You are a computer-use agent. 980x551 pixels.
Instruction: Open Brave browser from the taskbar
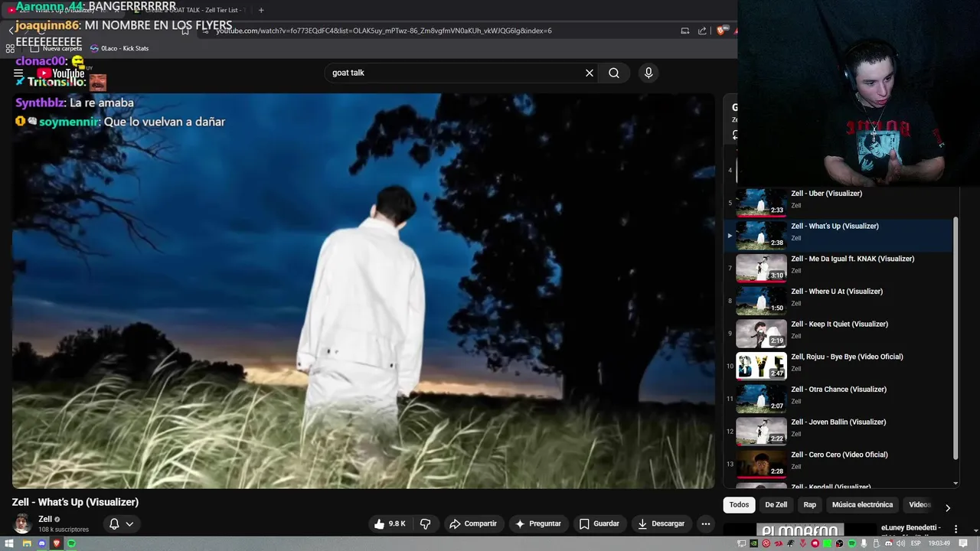pos(57,543)
